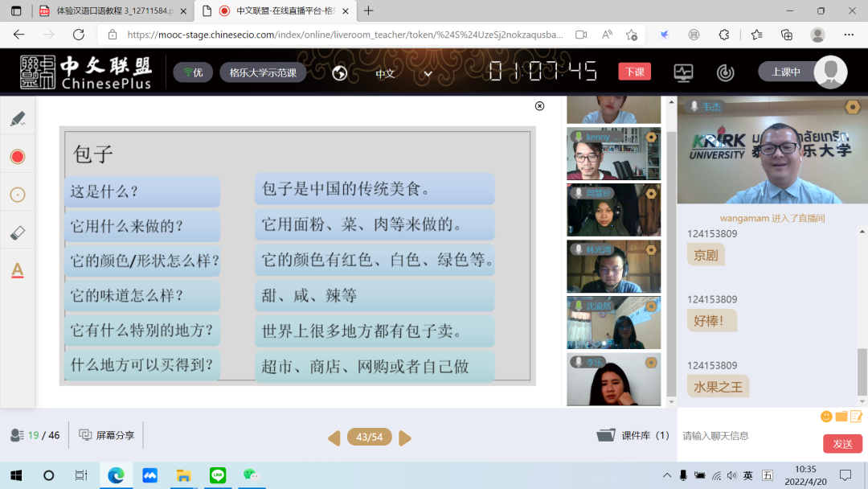The image size is (868, 489).
Task: Choose the red color dot tool
Action: coord(18,157)
